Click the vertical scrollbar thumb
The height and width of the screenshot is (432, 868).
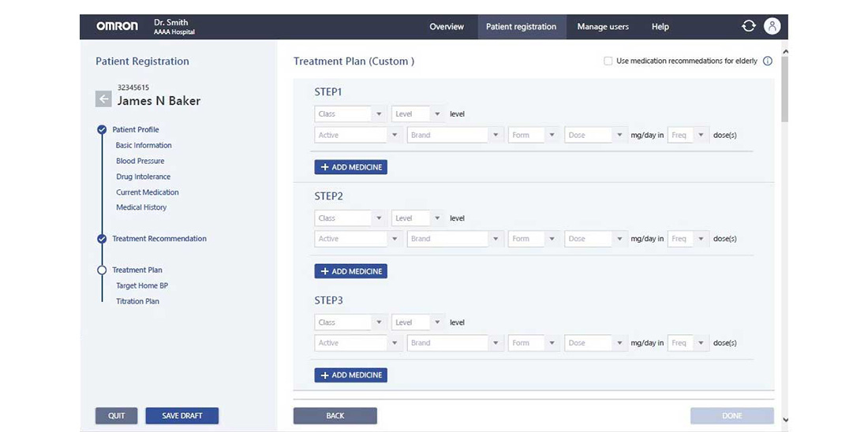(784, 87)
